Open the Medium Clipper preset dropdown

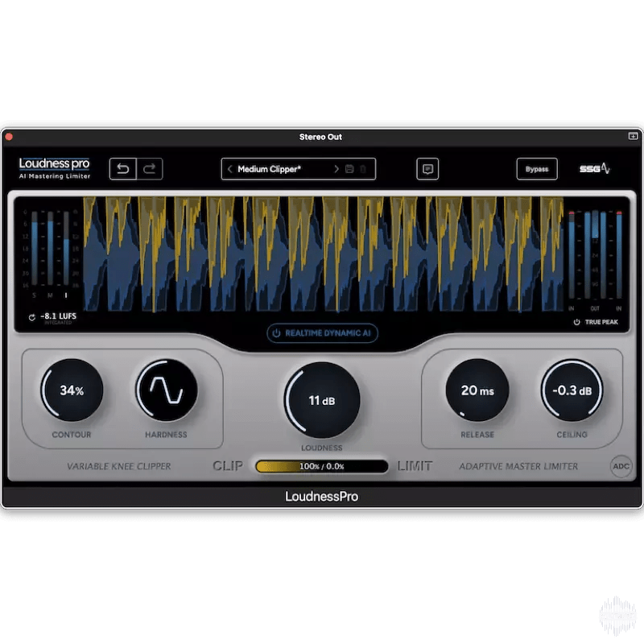[x=298, y=169]
